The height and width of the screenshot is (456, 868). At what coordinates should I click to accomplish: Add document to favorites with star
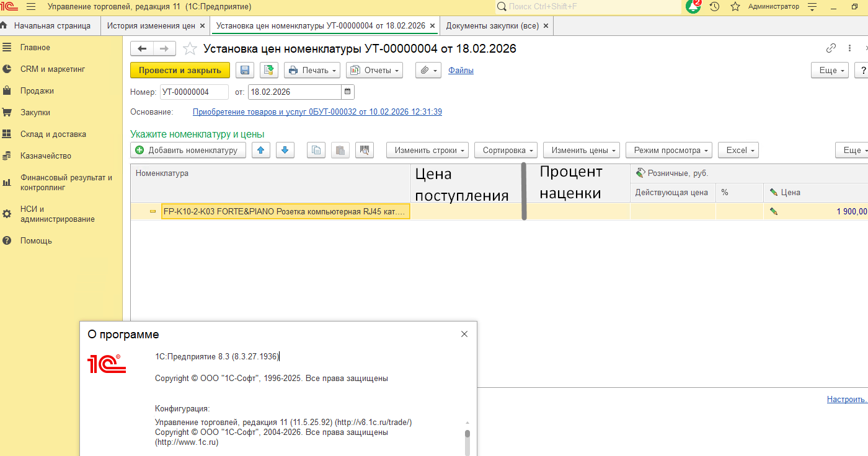(x=190, y=49)
